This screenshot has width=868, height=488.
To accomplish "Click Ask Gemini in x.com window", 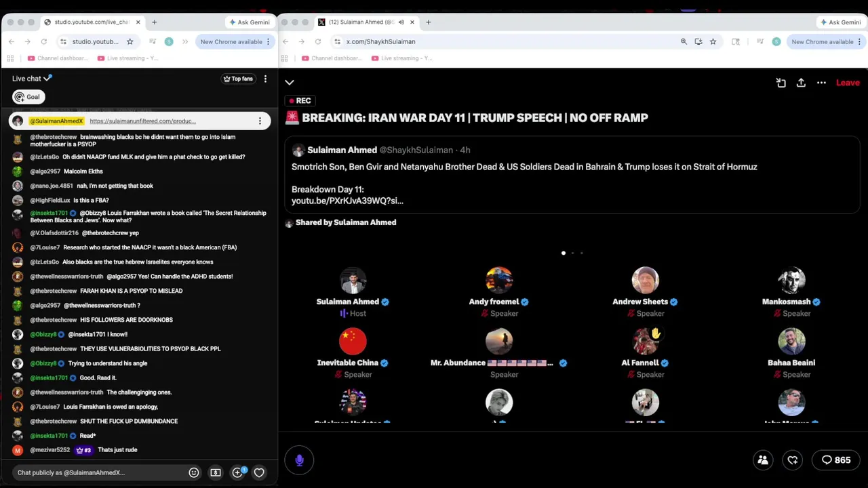I will point(840,22).
